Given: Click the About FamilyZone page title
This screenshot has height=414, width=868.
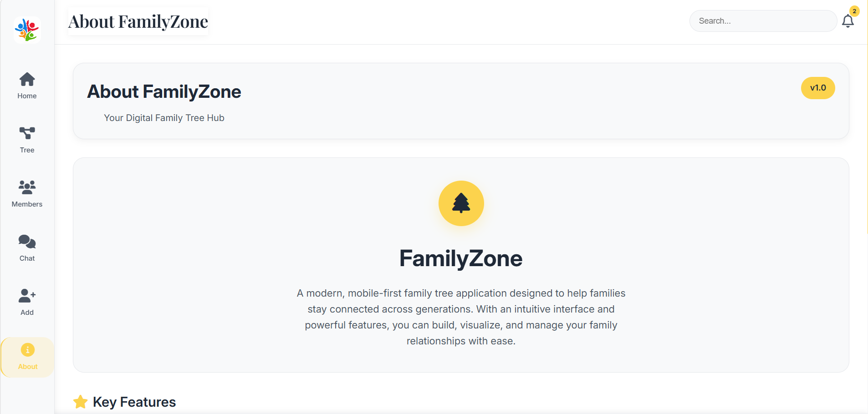Looking at the screenshot, I should (138, 21).
